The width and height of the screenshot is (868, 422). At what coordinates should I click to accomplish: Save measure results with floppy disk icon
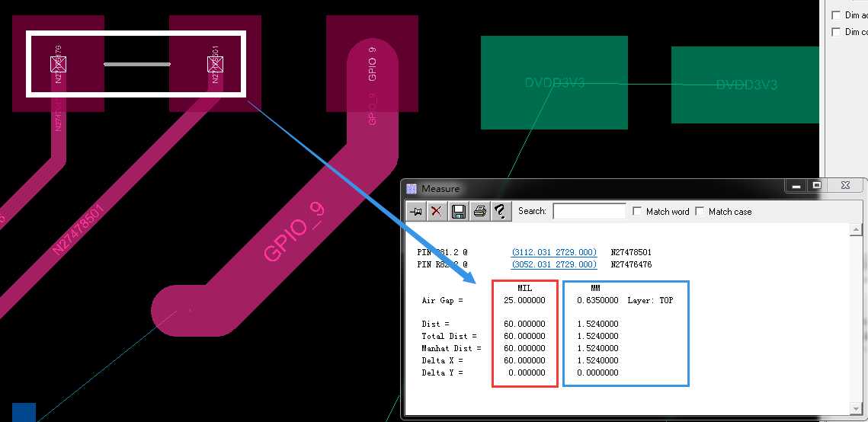click(458, 211)
